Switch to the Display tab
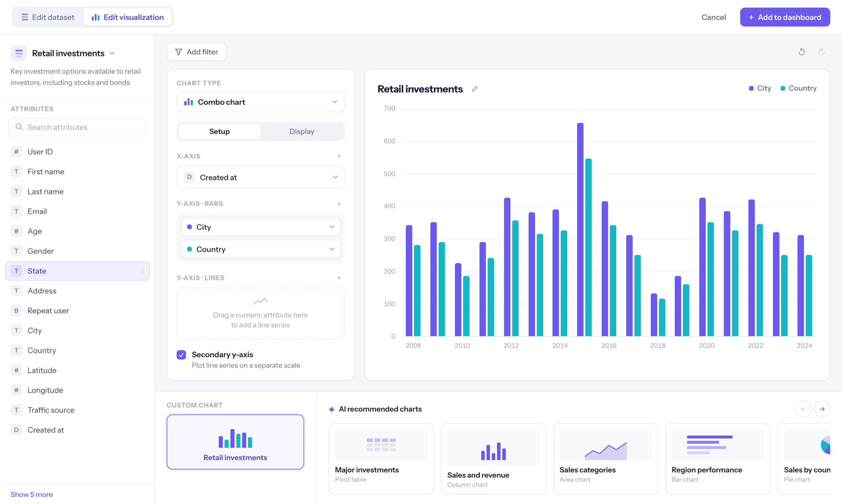Image resolution: width=842 pixels, height=504 pixels. [x=302, y=131]
